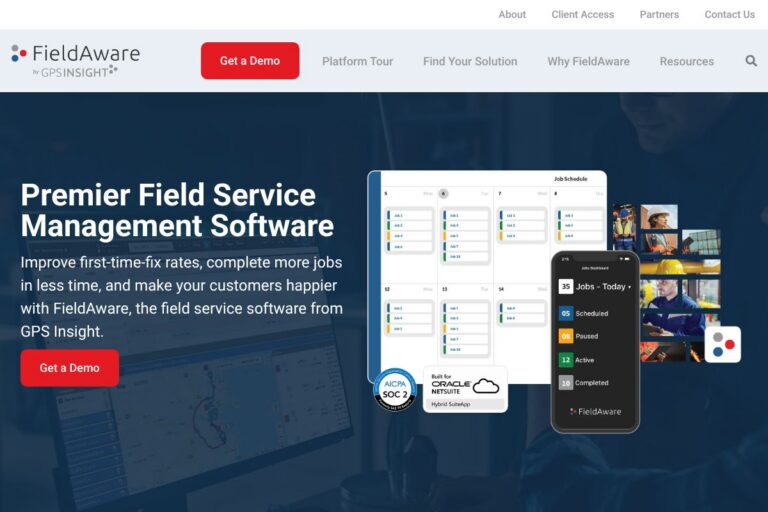Open the Why FieldAware menu
768x512 pixels.
click(x=588, y=61)
